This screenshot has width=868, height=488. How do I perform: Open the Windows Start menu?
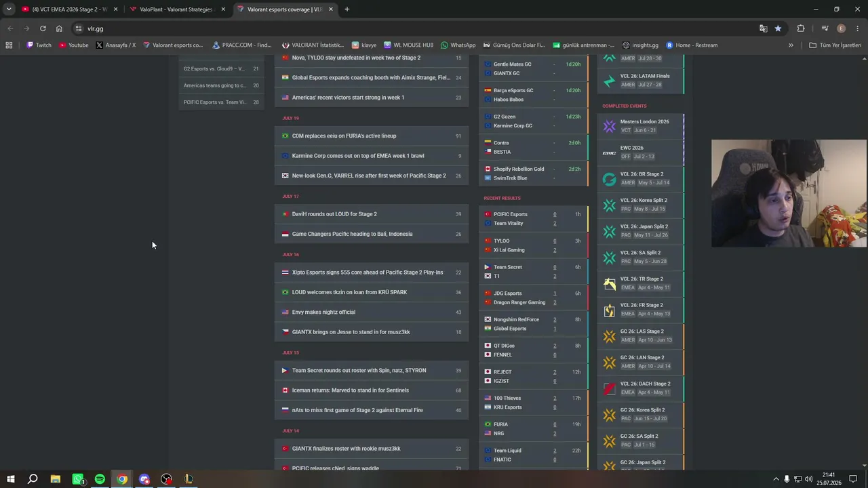pyautogui.click(x=11, y=479)
